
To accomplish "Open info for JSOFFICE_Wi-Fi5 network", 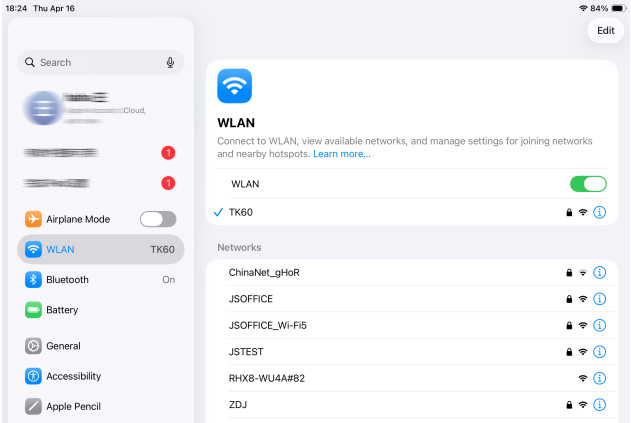I will [599, 325].
